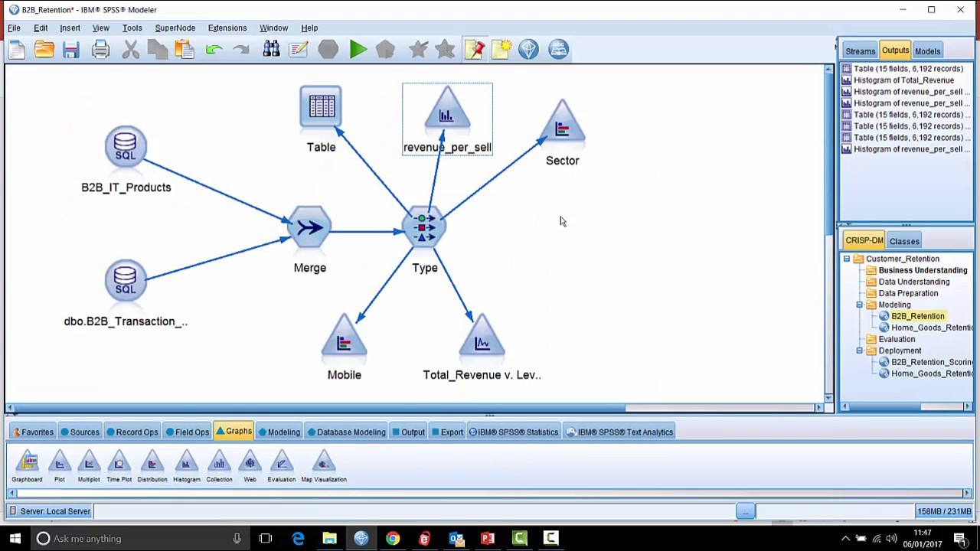Click the binoculars Find icon in toolbar
Screen dimensions: 980x551
point(271,50)
